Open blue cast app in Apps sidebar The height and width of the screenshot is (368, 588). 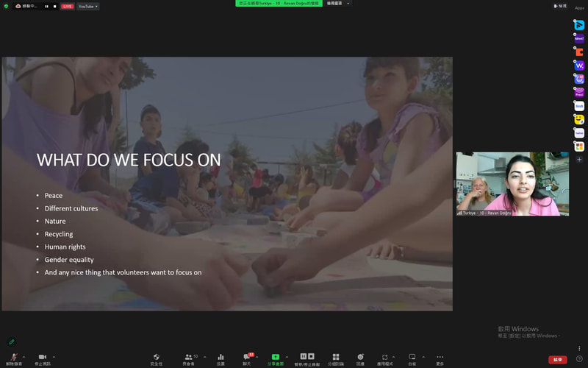pos(579,25)
